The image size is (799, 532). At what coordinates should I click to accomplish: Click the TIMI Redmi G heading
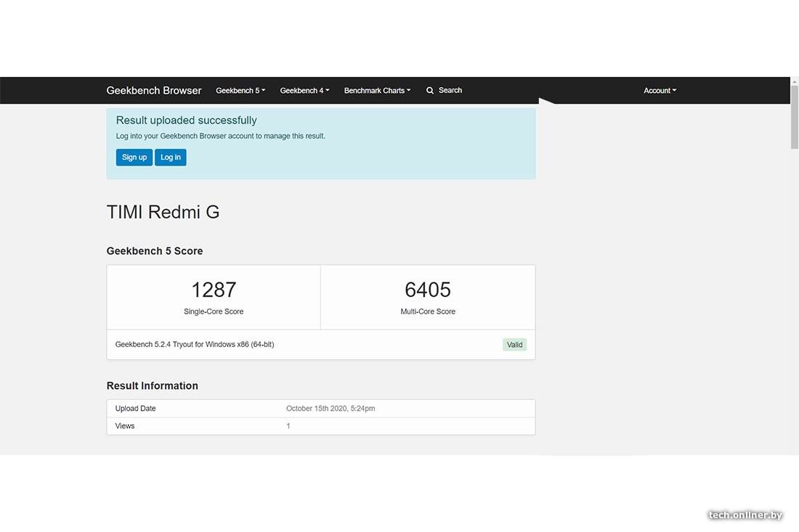(x=163, y=212)
